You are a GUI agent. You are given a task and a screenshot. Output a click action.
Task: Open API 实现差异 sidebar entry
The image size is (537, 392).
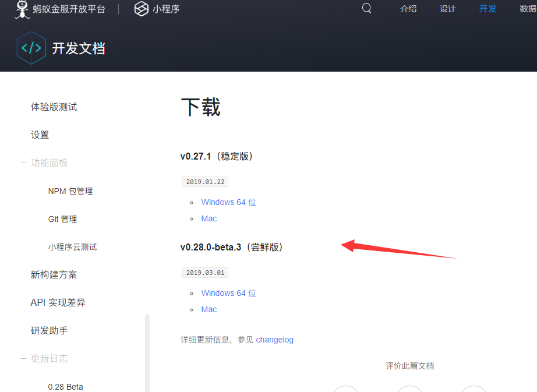pyautogui.click(x=58, y=303)
